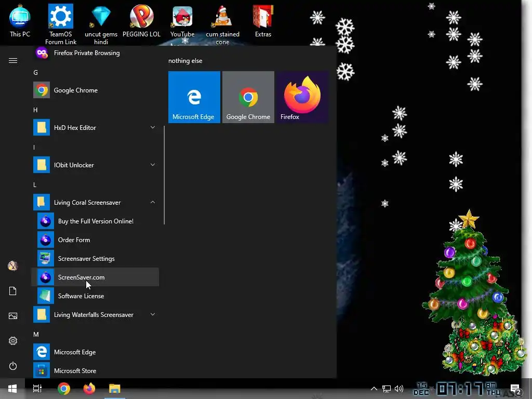Open the uncut gems hindi desktop icon
Screen dimensions: 532x399
(101, 24)
